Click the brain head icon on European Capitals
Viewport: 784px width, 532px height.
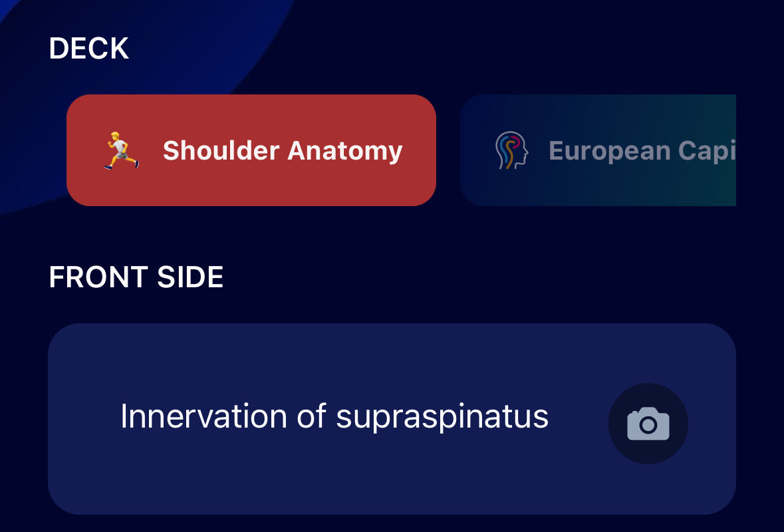pyautogui.click(x=511, y=150)
